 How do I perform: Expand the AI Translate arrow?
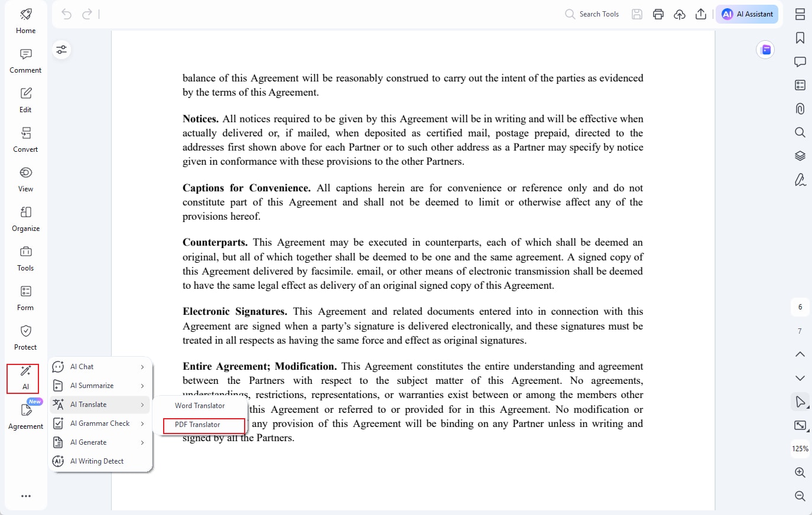(142, 405)
